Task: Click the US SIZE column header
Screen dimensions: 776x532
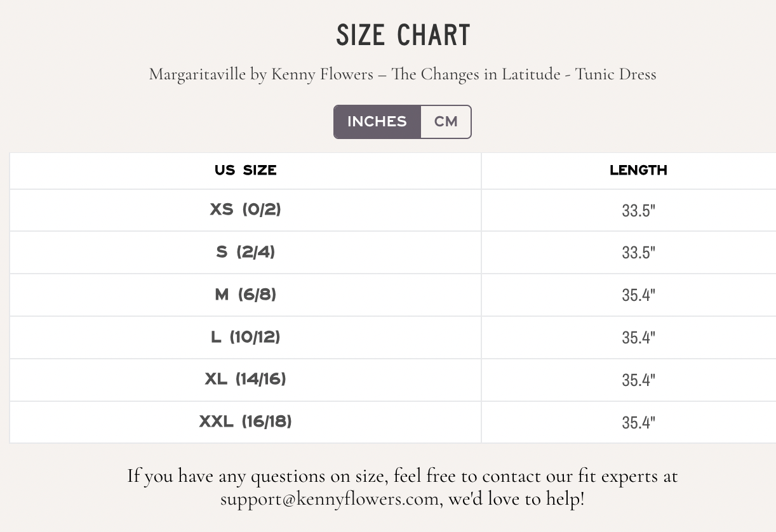Action: pyautogui.click(x=246, y=170)
